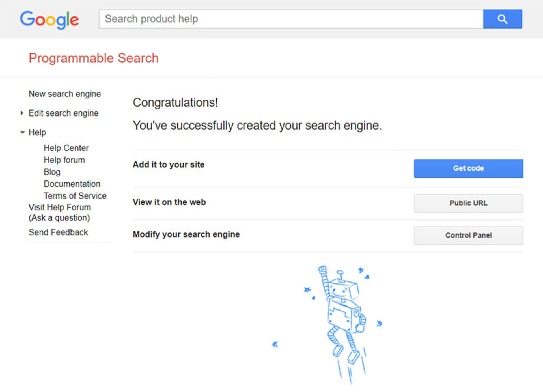Click Send Feedback in sidebar
The height and width of the screenshot is (392, 543).
(58, 232)
